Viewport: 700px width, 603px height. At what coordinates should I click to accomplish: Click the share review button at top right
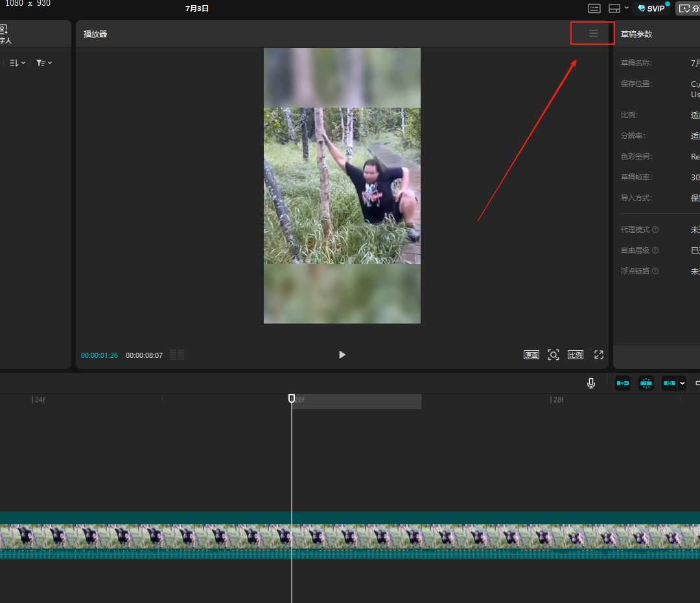tap(688, 8)
